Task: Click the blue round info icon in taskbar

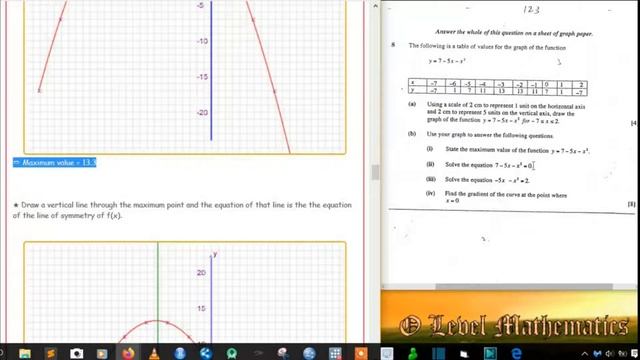Action: point(180,353)
